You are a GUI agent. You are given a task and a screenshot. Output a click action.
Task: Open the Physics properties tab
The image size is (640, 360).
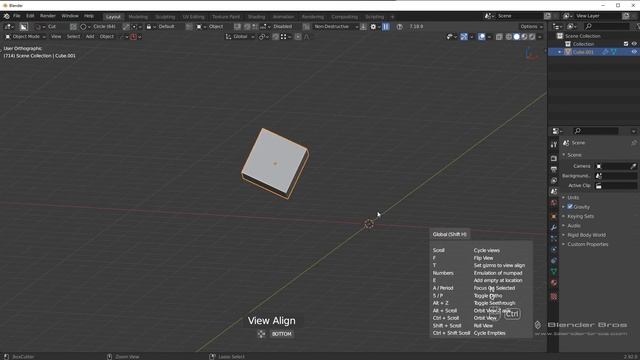[x=553, y=249]
